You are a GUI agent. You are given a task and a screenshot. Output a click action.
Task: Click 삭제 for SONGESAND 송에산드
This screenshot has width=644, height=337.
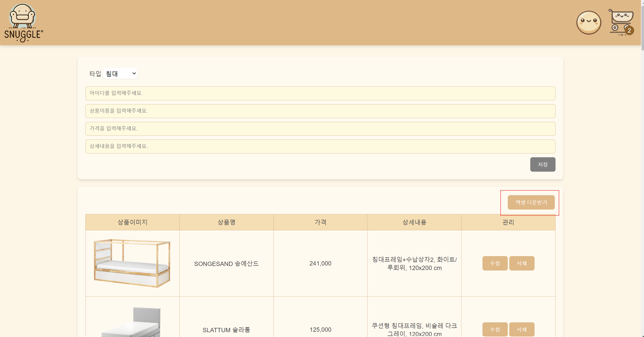coord(522,263)
